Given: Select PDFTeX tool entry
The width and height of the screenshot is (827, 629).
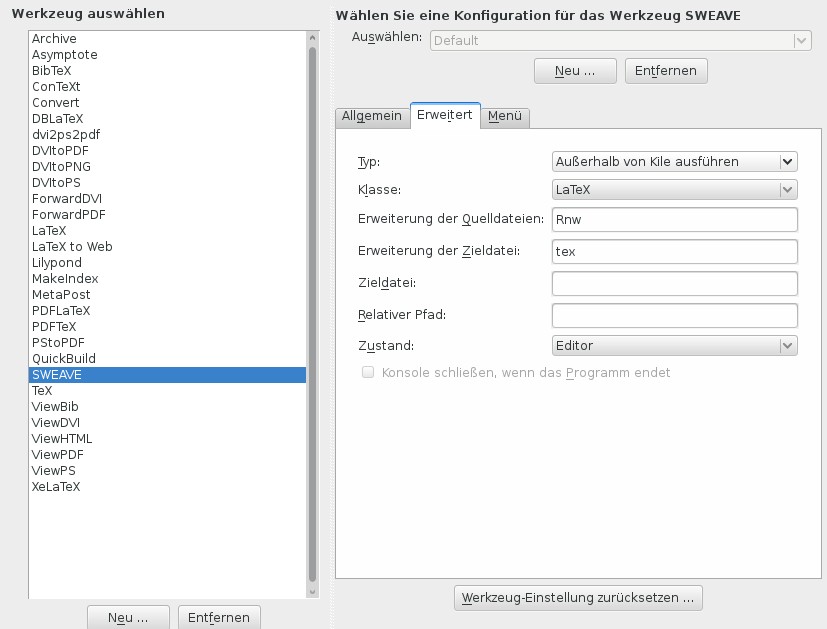Looking at the screenshot, I should click(167, 326).
